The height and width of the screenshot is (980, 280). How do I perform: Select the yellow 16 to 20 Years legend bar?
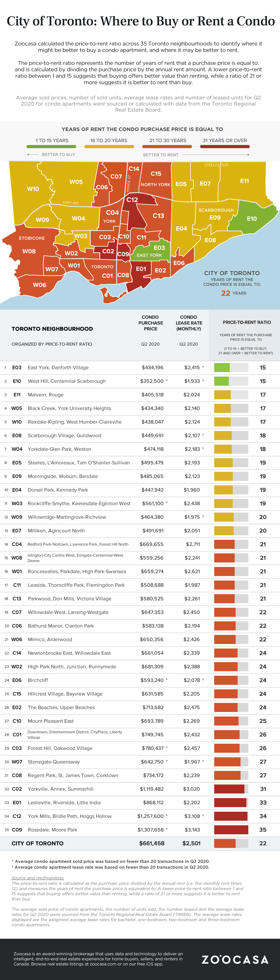pyautogui.click(x=109, y=146)
